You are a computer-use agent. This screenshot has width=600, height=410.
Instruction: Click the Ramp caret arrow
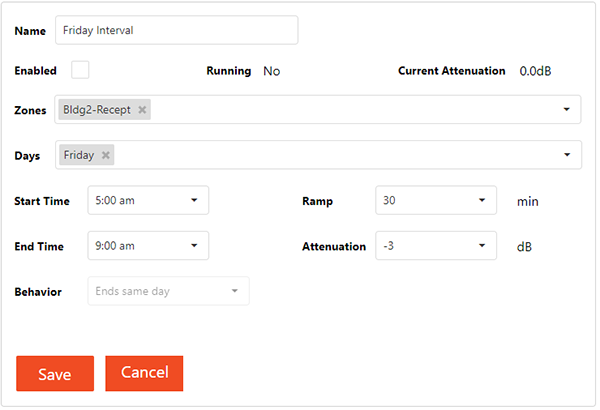point(482,200)
